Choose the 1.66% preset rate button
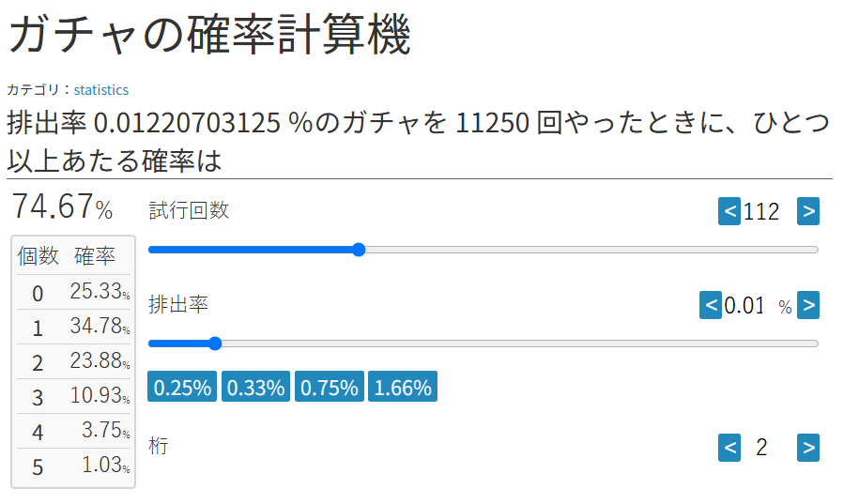 click(x=403, y=387)
